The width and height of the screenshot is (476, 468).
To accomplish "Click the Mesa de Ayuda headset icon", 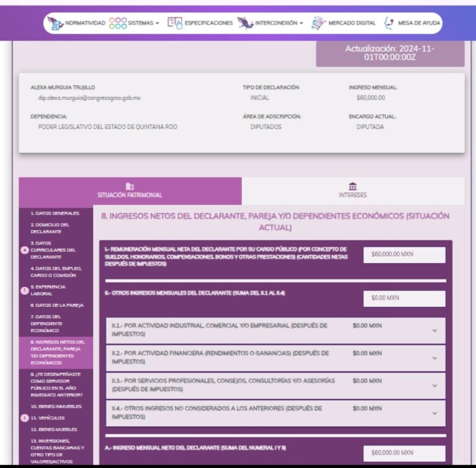I will pos(389,23).
